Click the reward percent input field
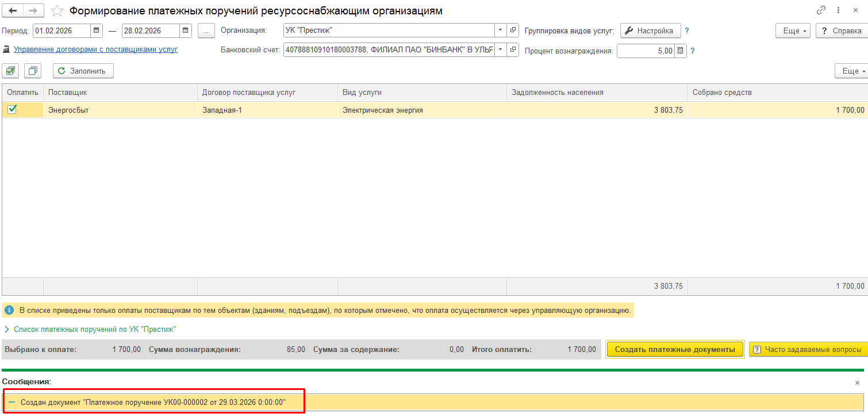 (645, 51)
